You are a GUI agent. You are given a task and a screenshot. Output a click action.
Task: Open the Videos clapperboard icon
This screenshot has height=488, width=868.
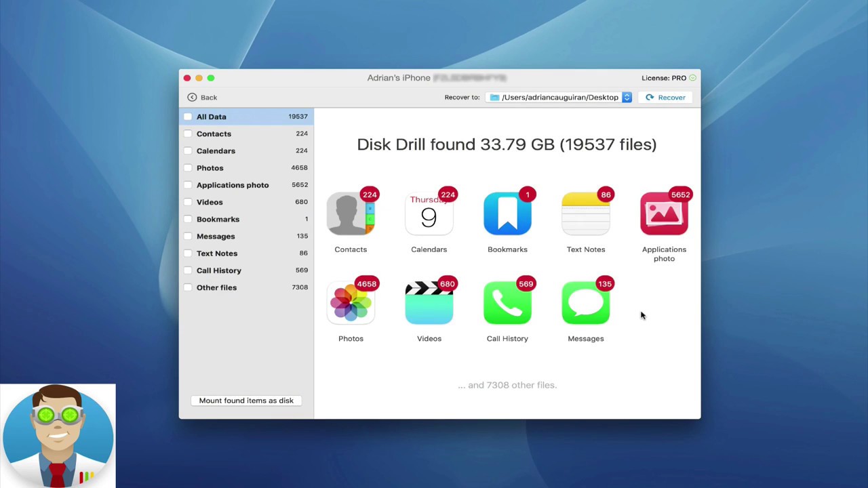[429, 303]
